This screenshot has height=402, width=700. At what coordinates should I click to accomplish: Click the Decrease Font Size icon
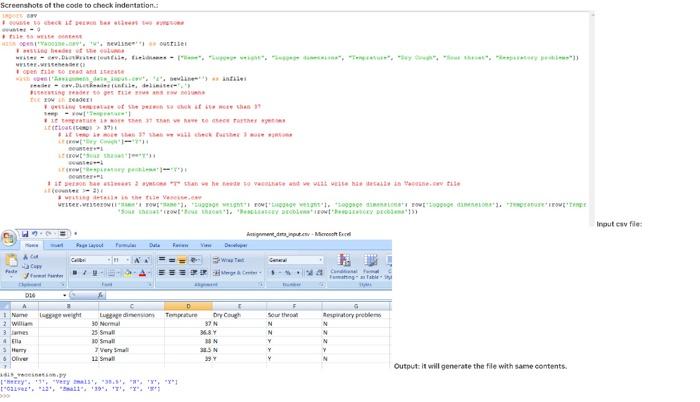pyautogui.click(x=147, y=260)
